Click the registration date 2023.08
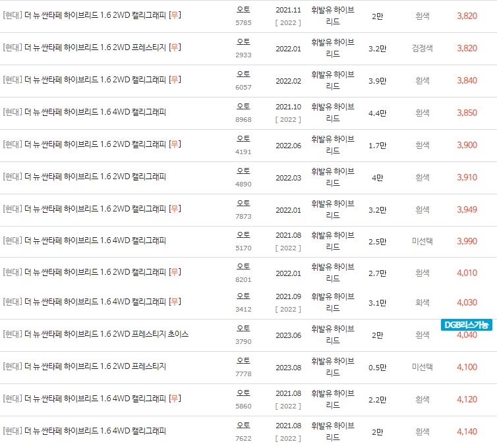This screenshot has height=448, width=497. click(288, 368)
